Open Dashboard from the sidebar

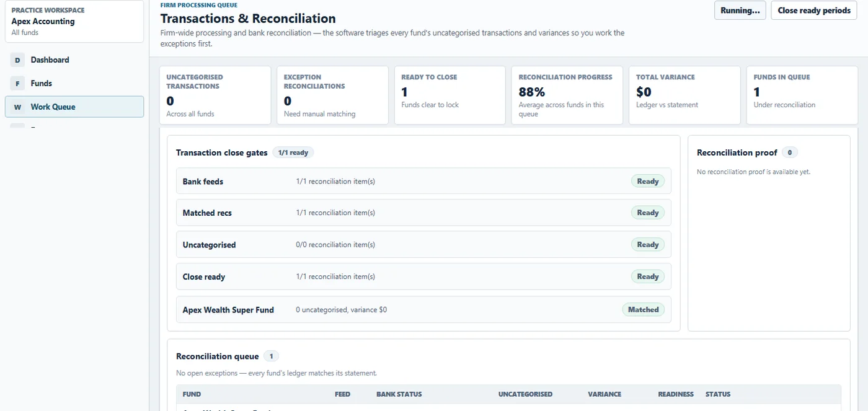click(x=74, y=60)
